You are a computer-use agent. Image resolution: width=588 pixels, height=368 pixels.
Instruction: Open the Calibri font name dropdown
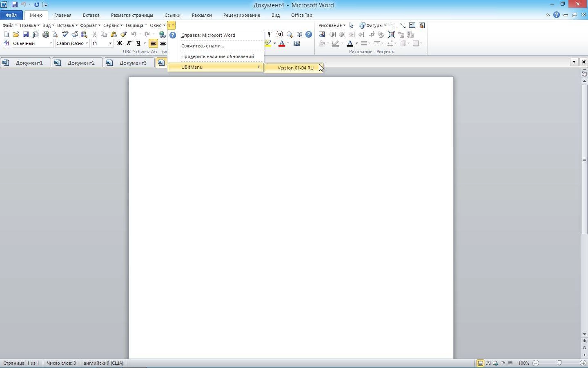click(x=87, y=43)
